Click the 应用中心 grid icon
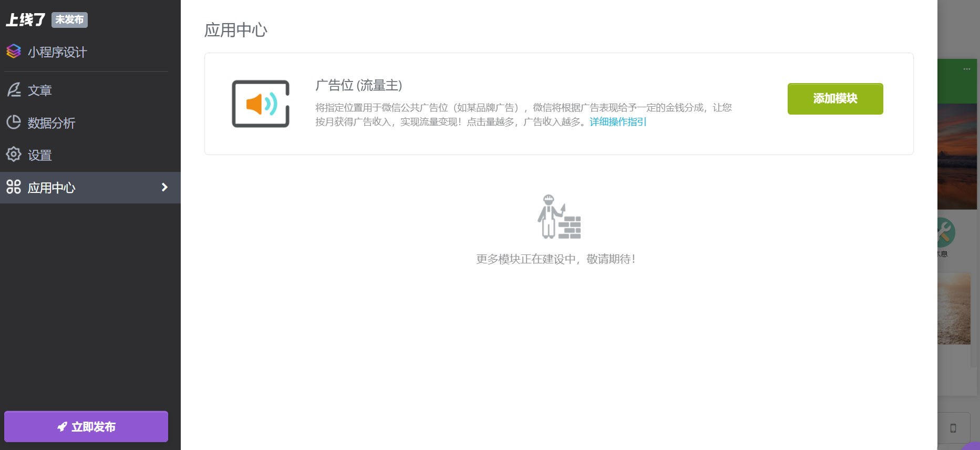This screenshot has height=450, width=980. pyautogui.click(x=14, y=187)
